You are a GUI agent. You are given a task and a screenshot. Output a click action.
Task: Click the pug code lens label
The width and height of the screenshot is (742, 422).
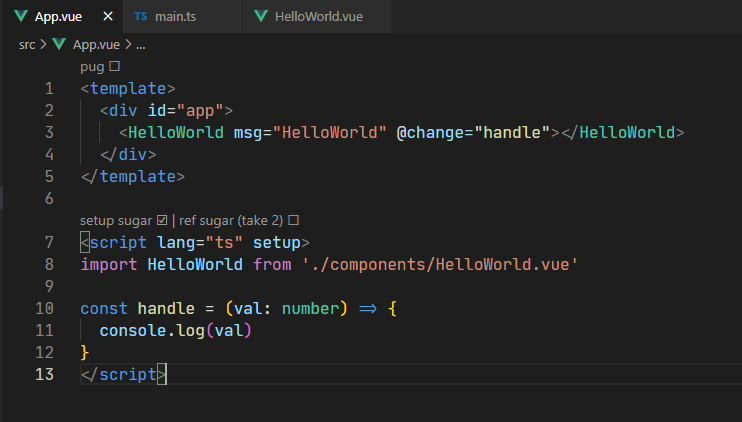tap(92, 67)
